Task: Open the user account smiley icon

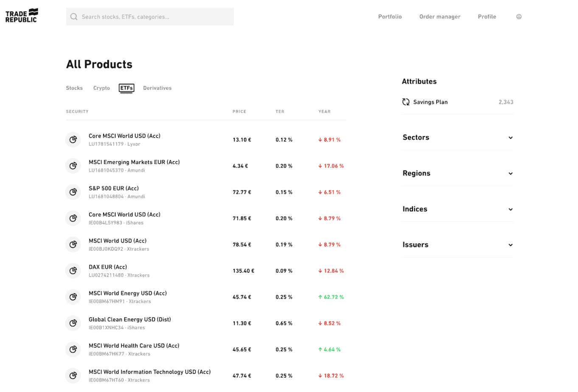Action: pyautogui.click(x=519, y=17)
